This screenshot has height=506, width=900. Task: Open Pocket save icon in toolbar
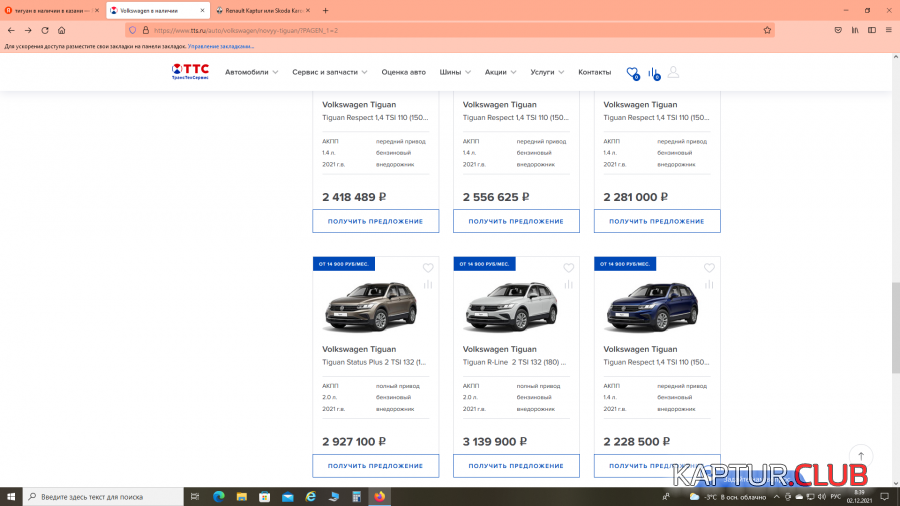tap(838, 30)
